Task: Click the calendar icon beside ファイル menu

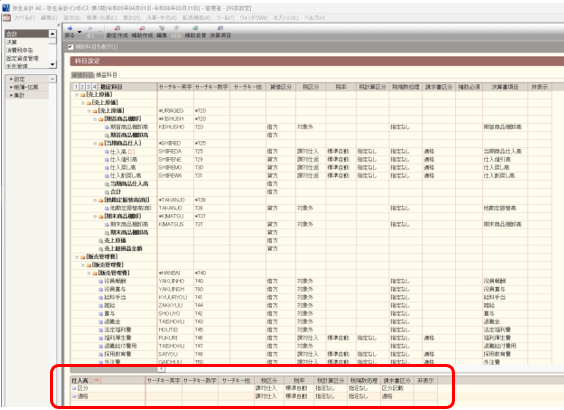Action: (x=7, y=18)
